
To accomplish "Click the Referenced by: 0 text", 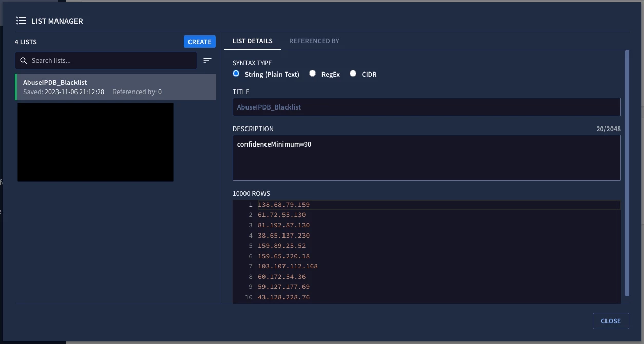I will [137, 92].
